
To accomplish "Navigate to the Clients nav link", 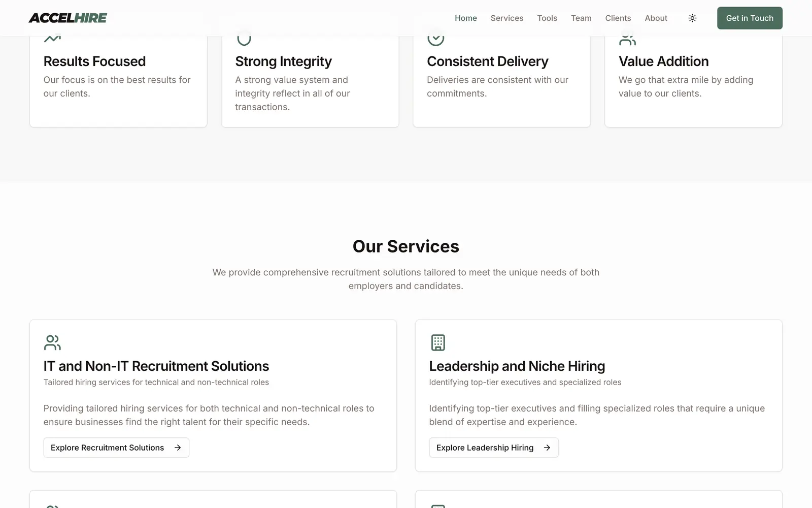I will [618, 18].
